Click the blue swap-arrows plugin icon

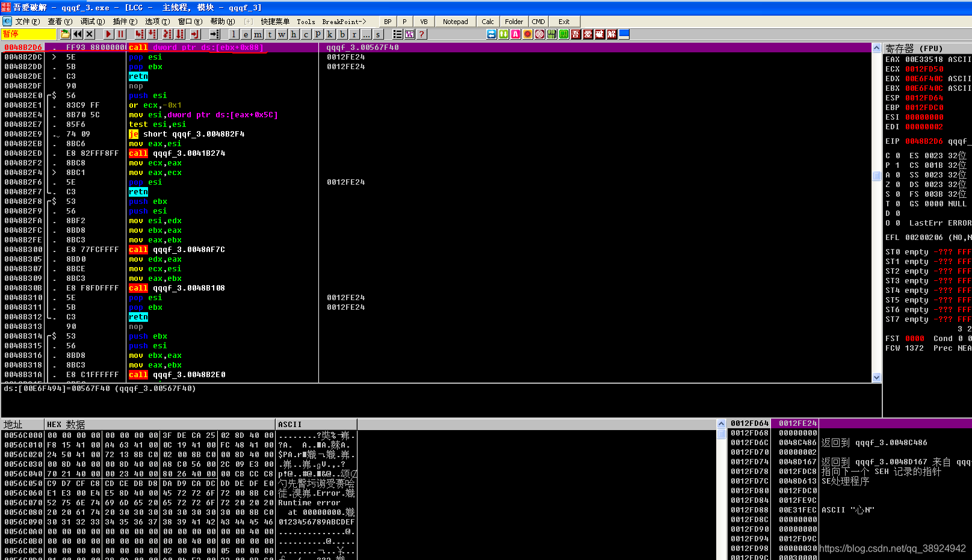point(492,34)
